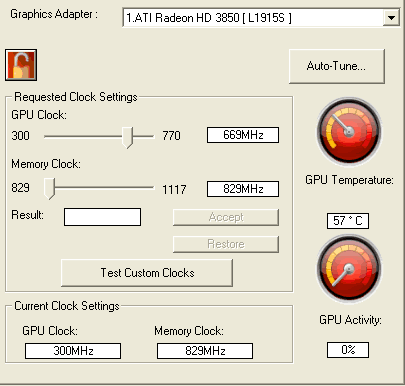Screen dimensions: 405x386
Task: Click the current GPU Clock 300MHz box
Action: pyautogui.click(x=73, y=351)
